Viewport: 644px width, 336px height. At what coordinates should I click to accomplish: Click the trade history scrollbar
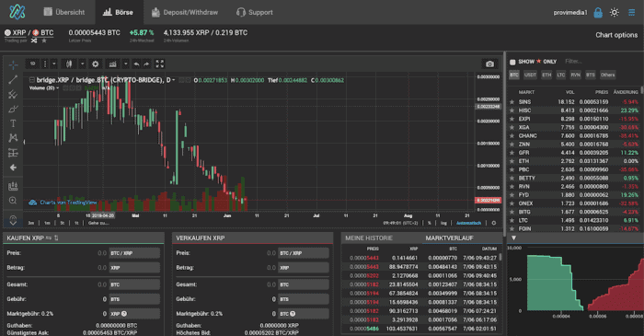pos(500,257)
